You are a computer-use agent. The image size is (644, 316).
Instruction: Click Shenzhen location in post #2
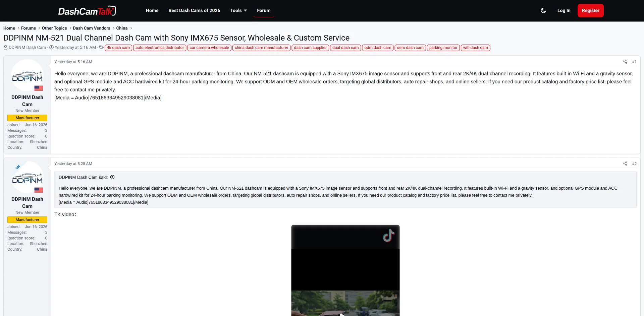pyautogui.click(x=39, y=244)
